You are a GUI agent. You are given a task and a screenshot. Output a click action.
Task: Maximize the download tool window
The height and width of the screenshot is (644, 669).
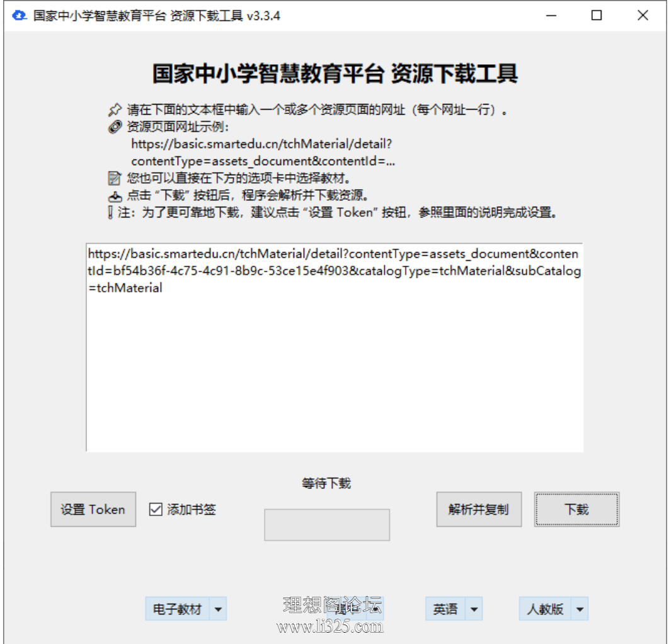pyautogui.click(x=597, y=16)
